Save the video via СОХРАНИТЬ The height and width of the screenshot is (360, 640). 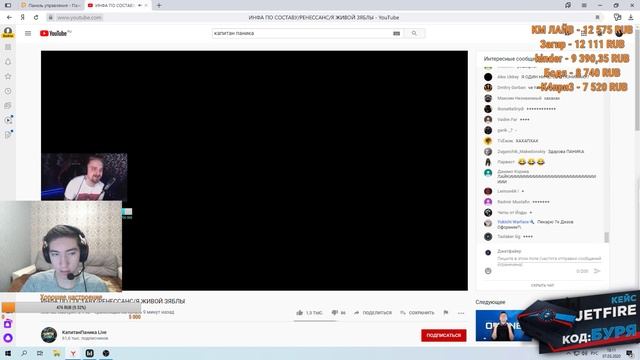pos(416,313)
